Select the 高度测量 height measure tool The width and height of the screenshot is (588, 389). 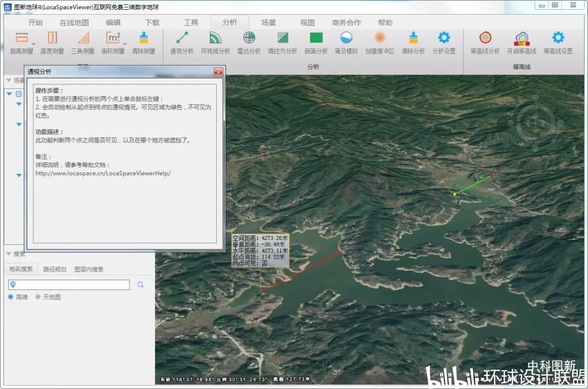[52, 43]
